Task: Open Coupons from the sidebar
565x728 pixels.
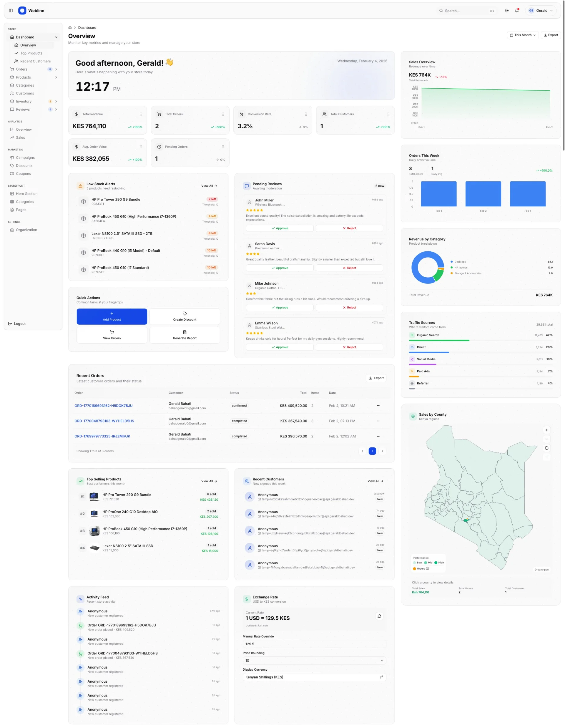Action: click(x=23, y=173)
